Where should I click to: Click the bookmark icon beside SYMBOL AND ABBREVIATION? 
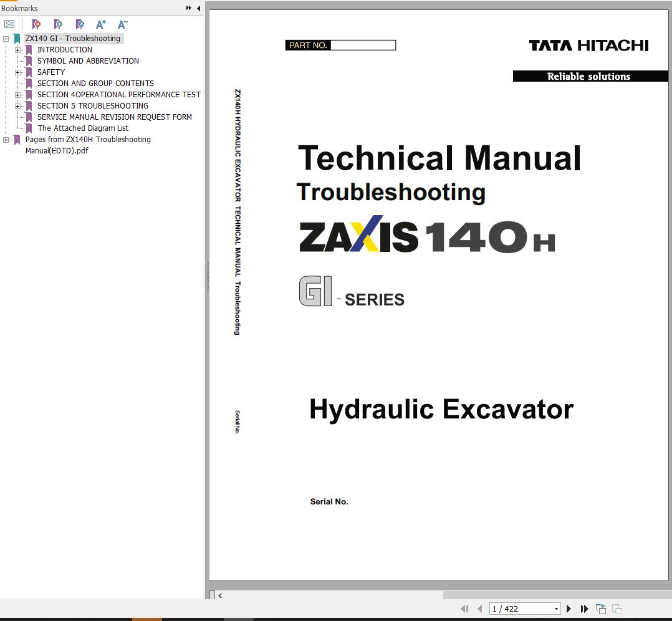(29, 61)
